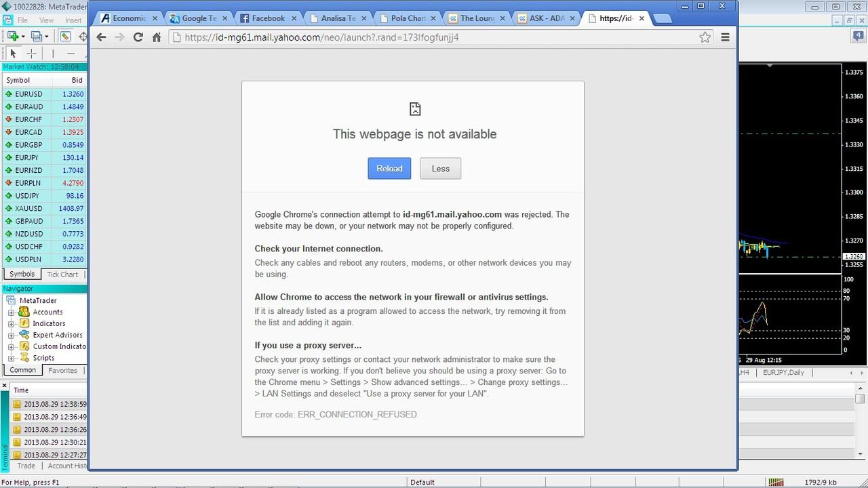The height and width of the screenshot is (488, 868).
Task: Expand the Custom Indicators tree node
Action: 12,347
